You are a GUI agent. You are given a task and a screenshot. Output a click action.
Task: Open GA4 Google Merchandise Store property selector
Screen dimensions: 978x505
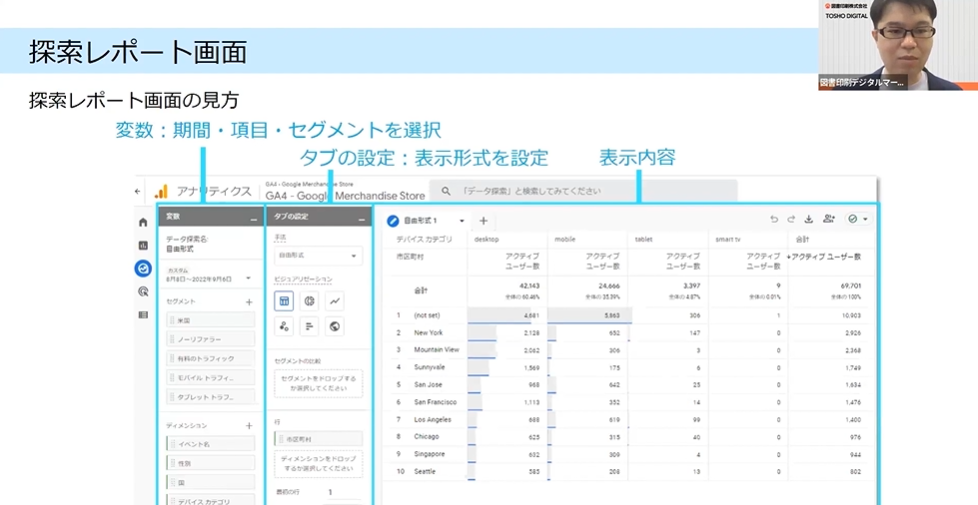(345, 192)
